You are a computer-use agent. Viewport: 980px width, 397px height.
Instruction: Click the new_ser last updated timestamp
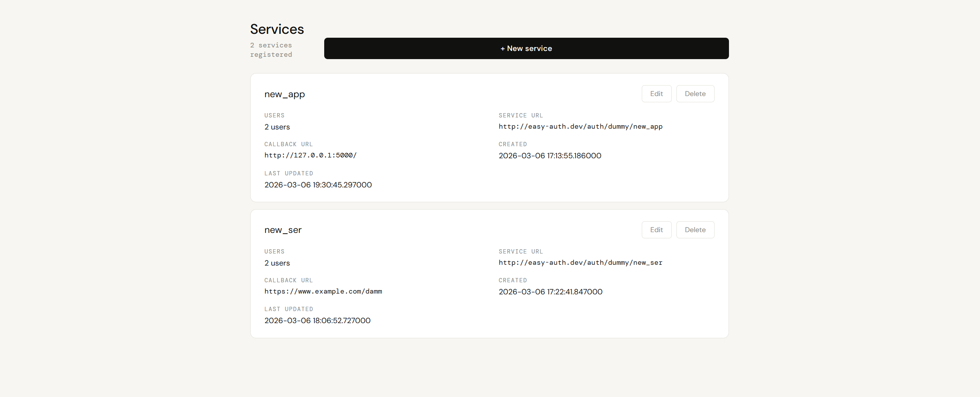[x=317, y=320]
